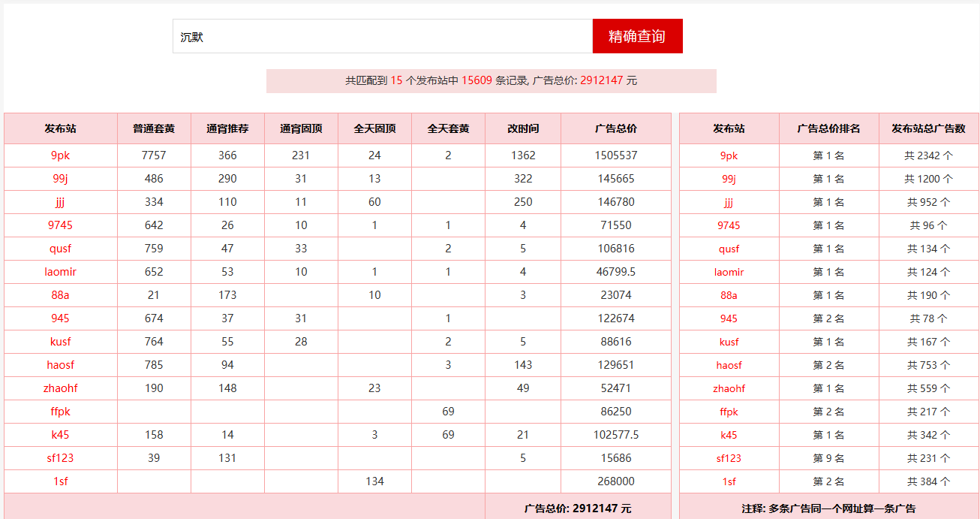Viewport: 980px width, 519px height.
Task: Visit the 1sf link in the left pricing table
Action: pyautogui.click(x=60, y=481)
